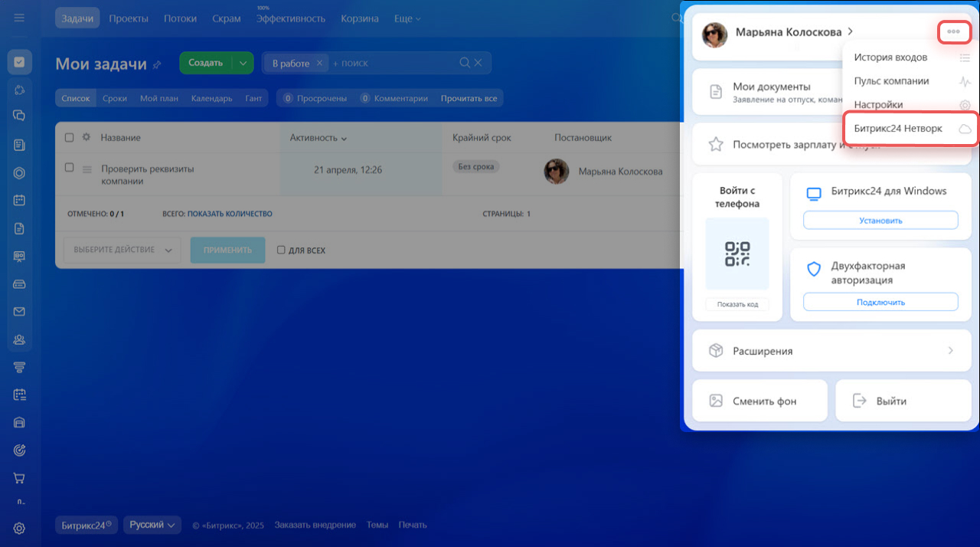Image resolution: width=980 pixels, height=547 pixels.
Task: Open the task list column settings gear
Action: pos(87,137)
